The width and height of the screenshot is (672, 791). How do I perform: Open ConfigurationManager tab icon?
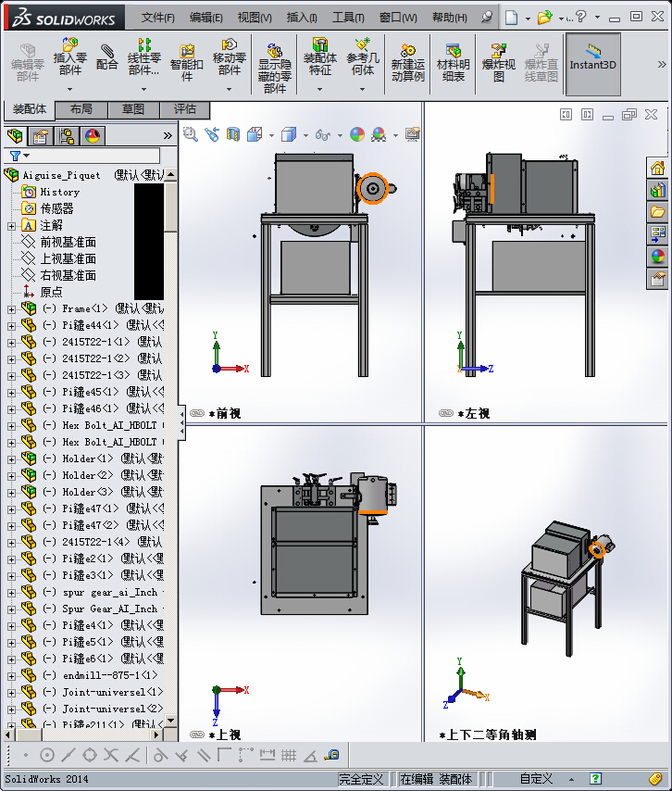67,136
